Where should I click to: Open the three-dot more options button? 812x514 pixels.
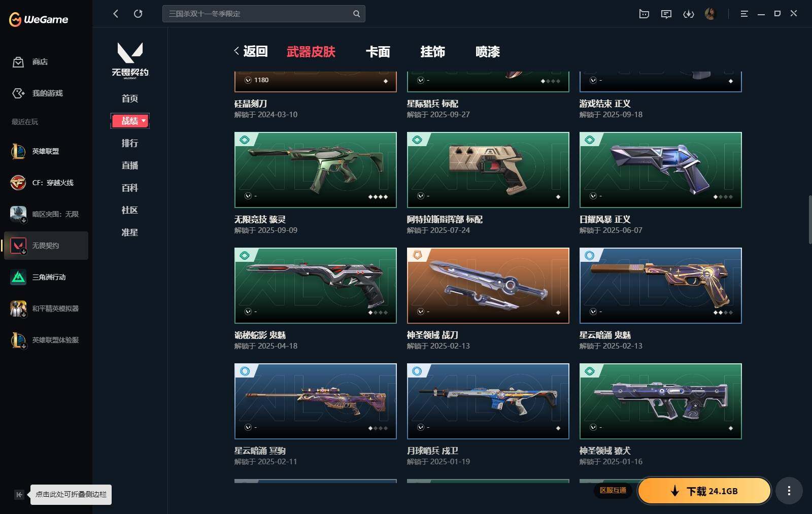pyautogui.click(x=789, y=491)
